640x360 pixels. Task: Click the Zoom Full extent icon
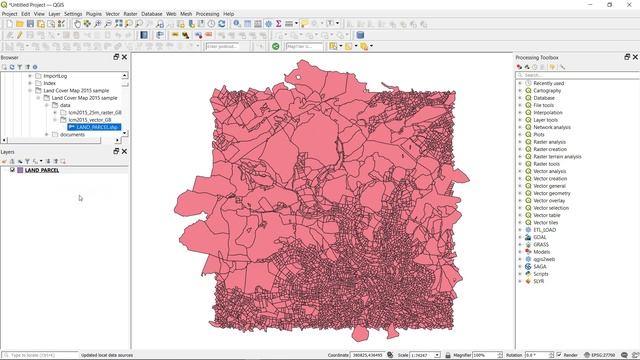pyautogui.click(x=118, y=24)
